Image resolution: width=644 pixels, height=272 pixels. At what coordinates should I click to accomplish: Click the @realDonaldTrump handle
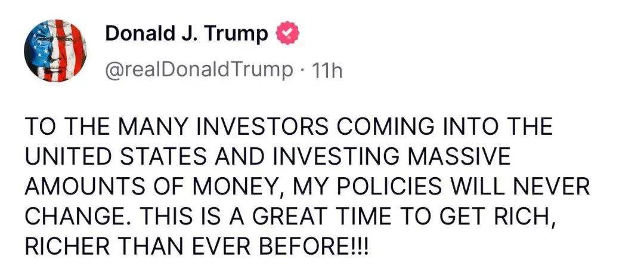coord(199,70)
